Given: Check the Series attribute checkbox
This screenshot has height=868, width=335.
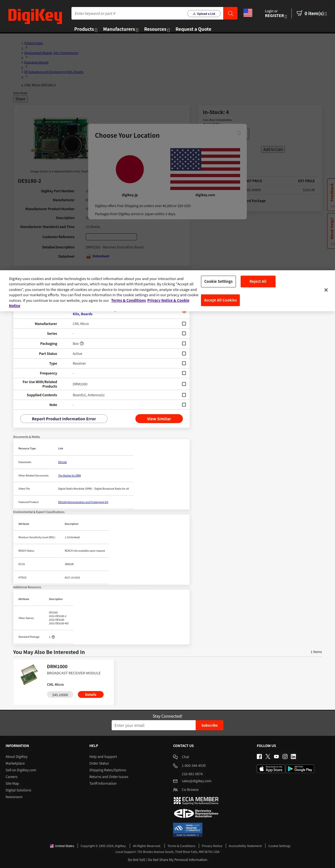Looking at the screenshot, I should pos(184,333).
